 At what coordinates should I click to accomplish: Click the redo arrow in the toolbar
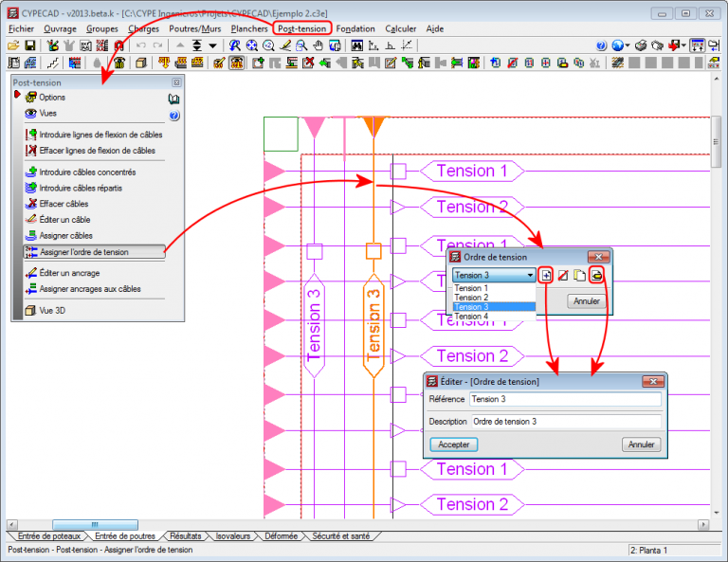tap(158, 45)
